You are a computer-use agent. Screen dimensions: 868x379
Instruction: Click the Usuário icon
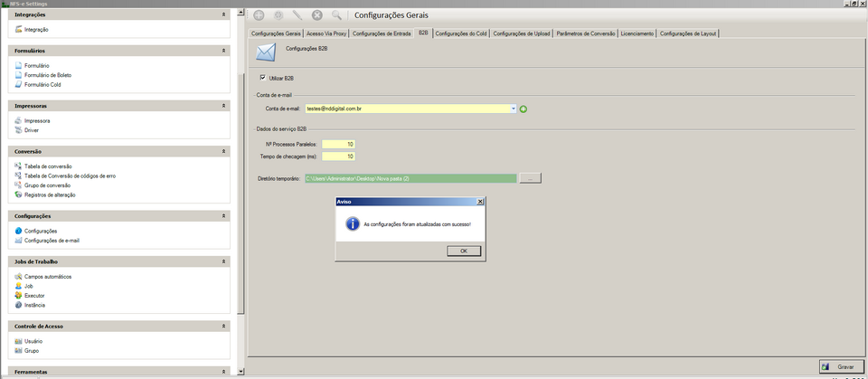pyautogui.click(x=18, y=341)
